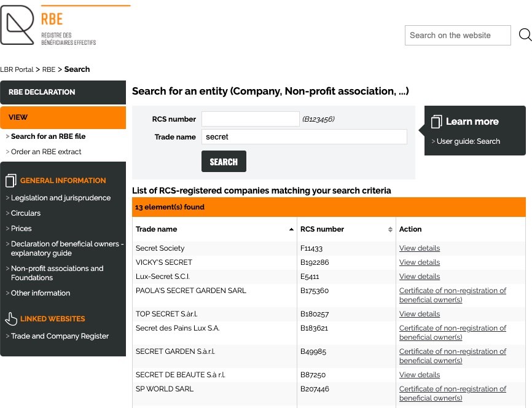Click the Learn more document icon

pyautogui.click(x=437, y=122)
